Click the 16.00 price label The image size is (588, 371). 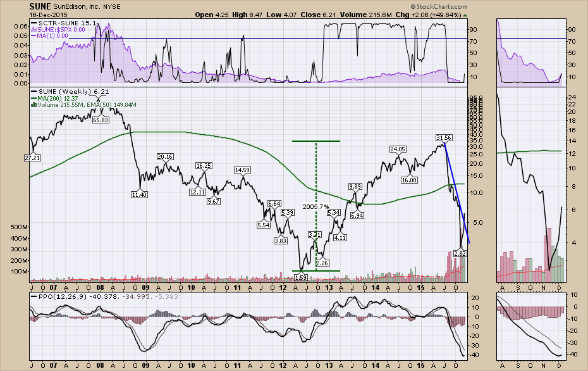409,180
